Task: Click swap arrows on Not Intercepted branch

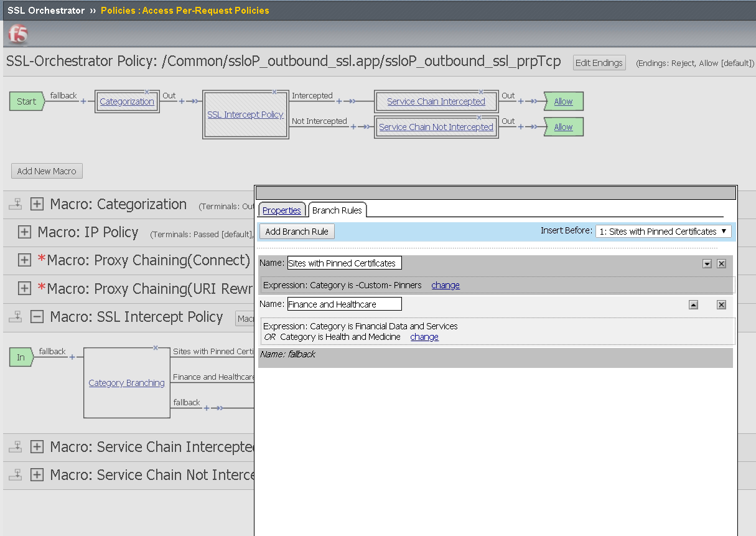Action: coord(366,126)
